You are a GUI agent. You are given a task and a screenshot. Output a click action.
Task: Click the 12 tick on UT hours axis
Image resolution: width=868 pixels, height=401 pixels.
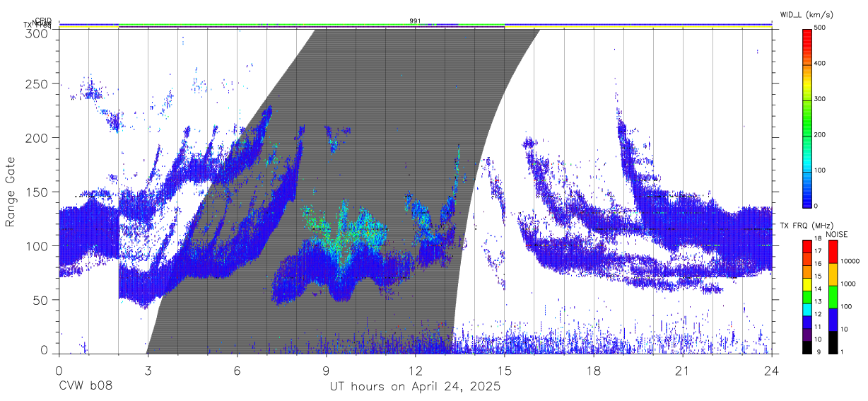(415, 371)
